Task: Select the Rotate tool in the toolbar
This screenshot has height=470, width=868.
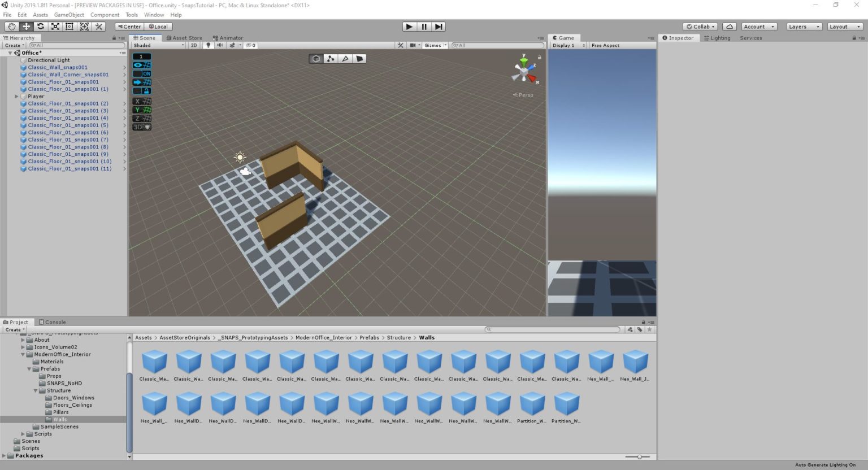Action: [40, 27]
